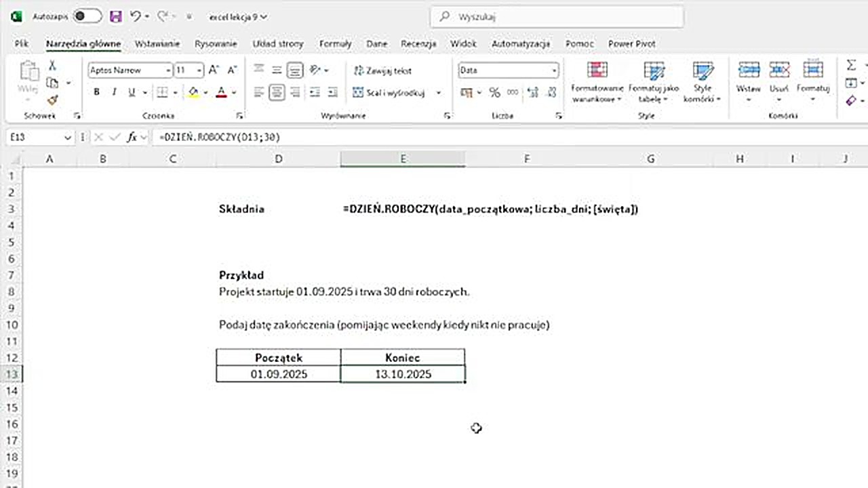Toggle underline formatting
This screenshot has width=868, height=488.
[130, 92]
